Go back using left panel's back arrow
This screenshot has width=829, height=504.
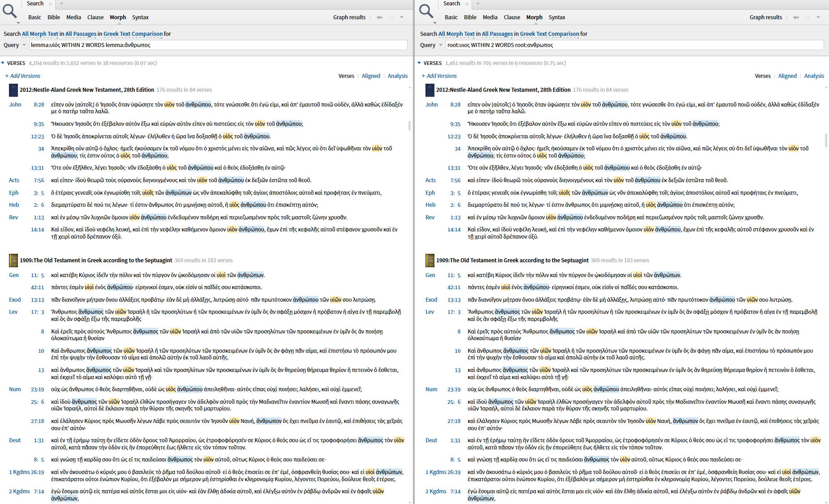pyautogui.click(x=379, y=17)
